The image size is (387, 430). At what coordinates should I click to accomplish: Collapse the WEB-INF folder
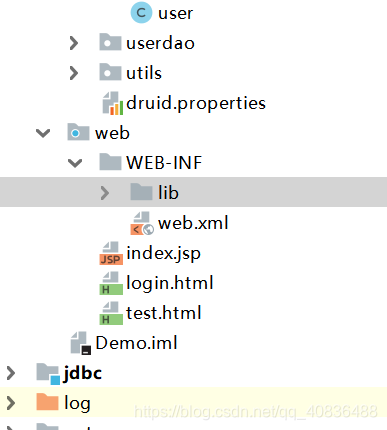pyautogui.click(x=75, y=163)
